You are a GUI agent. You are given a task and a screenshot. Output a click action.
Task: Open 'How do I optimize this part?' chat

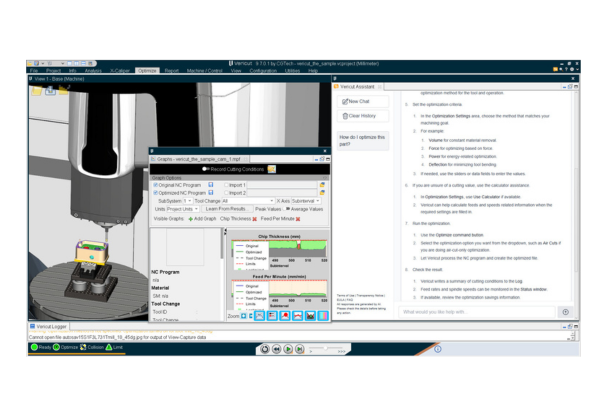coord(362,140)
